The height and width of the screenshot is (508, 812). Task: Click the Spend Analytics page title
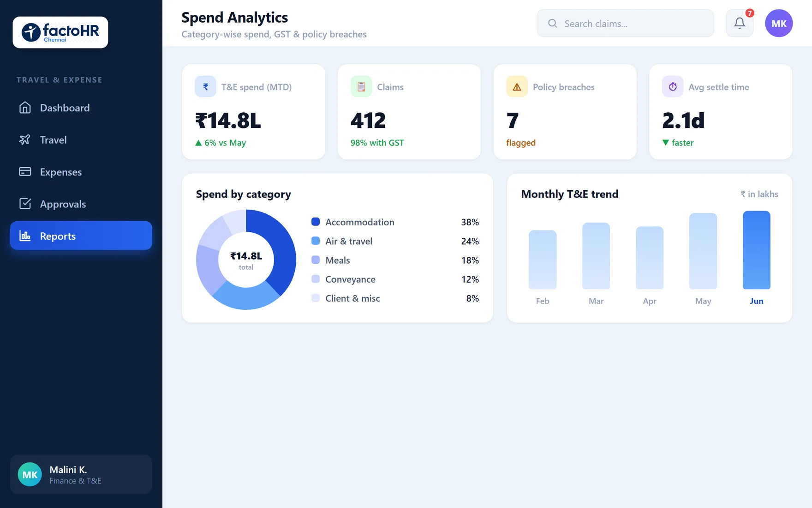(x=234, y=18)
